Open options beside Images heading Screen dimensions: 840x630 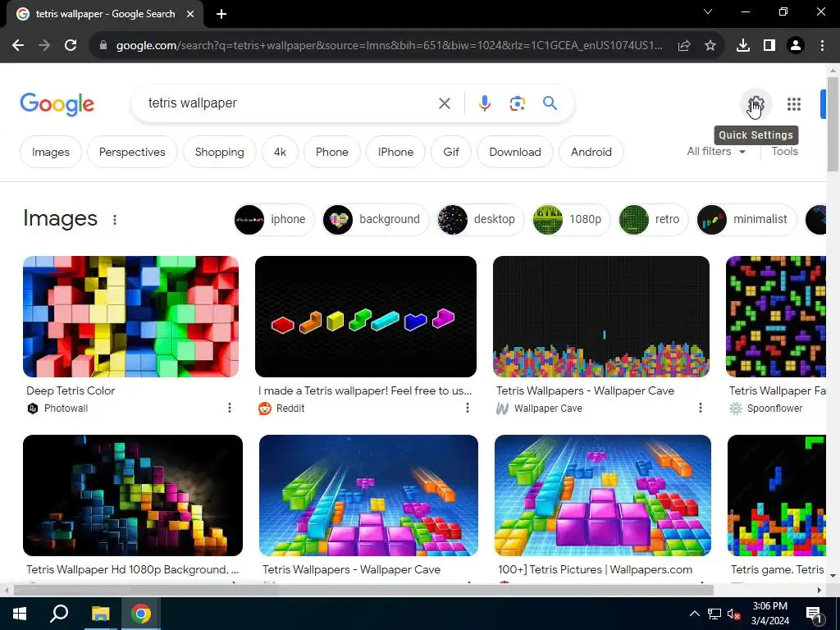(x=115, y=220)
